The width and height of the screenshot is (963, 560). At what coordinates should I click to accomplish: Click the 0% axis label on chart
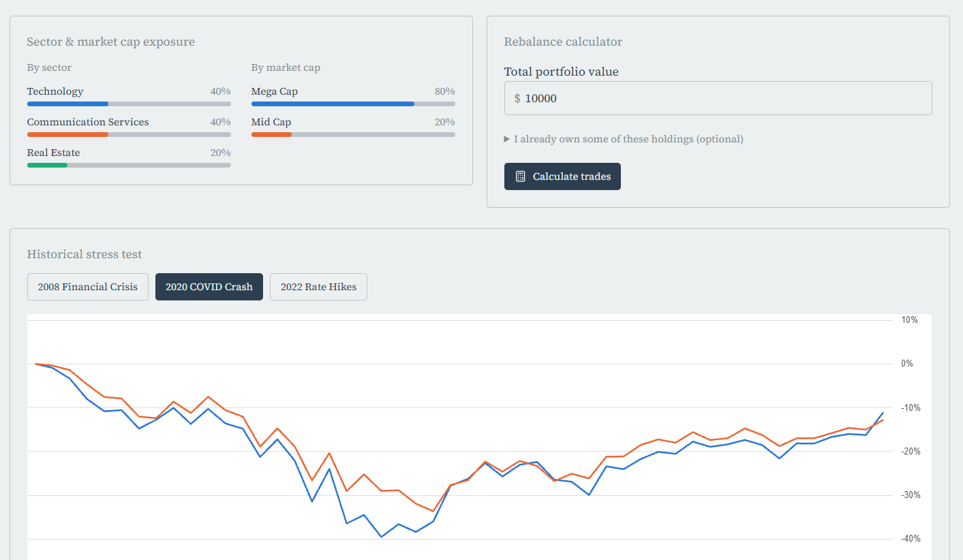click(x=907, y=364)
